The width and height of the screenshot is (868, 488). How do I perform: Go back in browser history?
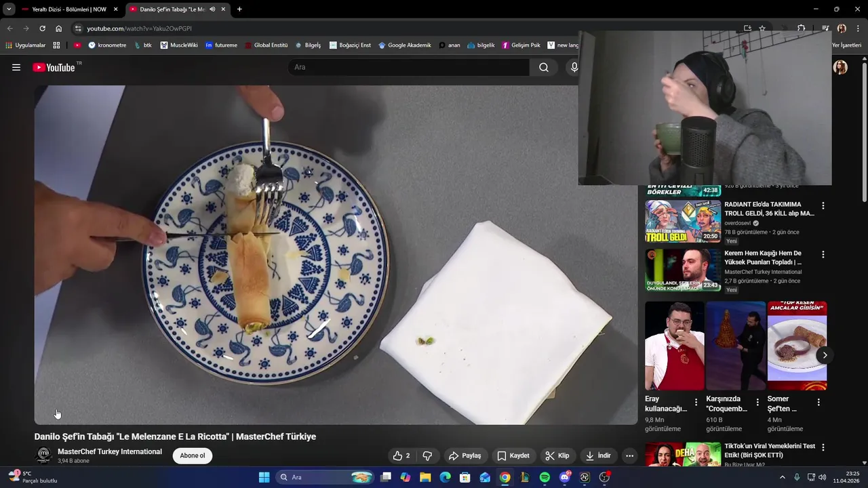pos(9,28)
